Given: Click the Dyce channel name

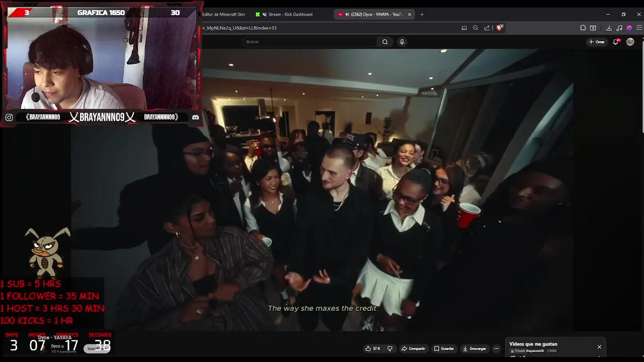Looking at the screenshot, I should coord(55,346).
